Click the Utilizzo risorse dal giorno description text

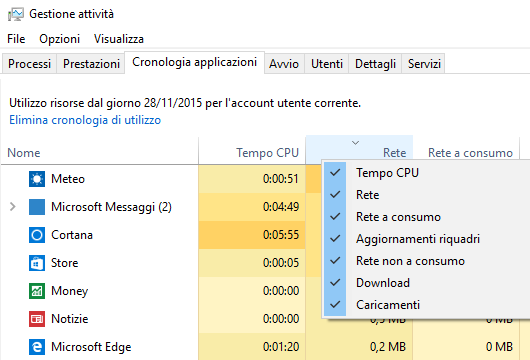[185, 103]
